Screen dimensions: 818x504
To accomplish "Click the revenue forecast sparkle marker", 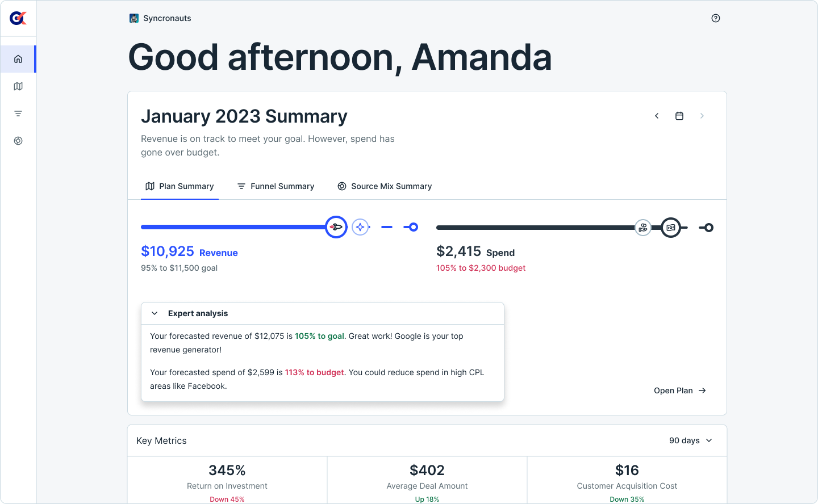I will click(360, 227).
